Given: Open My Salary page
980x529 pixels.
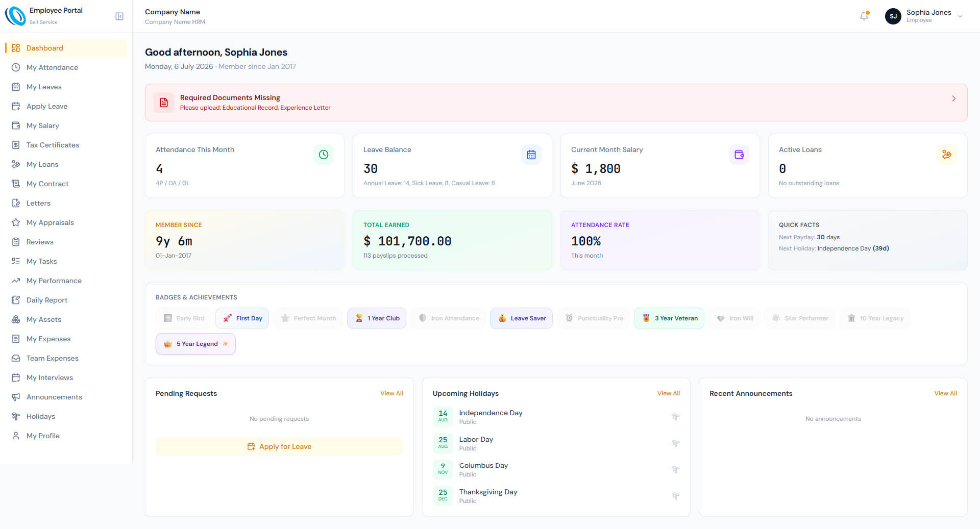Looking at the screenshot, I should (x=66, y=125).
